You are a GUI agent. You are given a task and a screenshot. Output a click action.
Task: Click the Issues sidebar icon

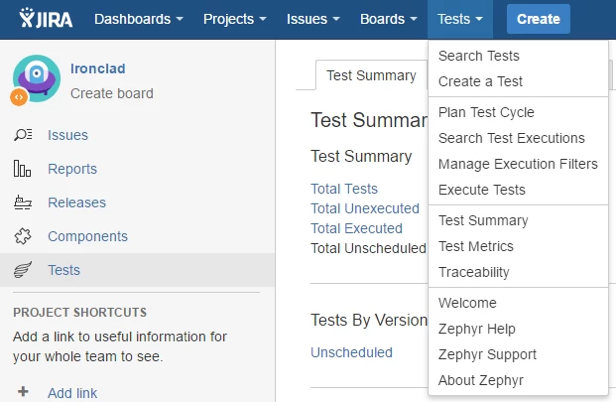(x=23, y=135)
